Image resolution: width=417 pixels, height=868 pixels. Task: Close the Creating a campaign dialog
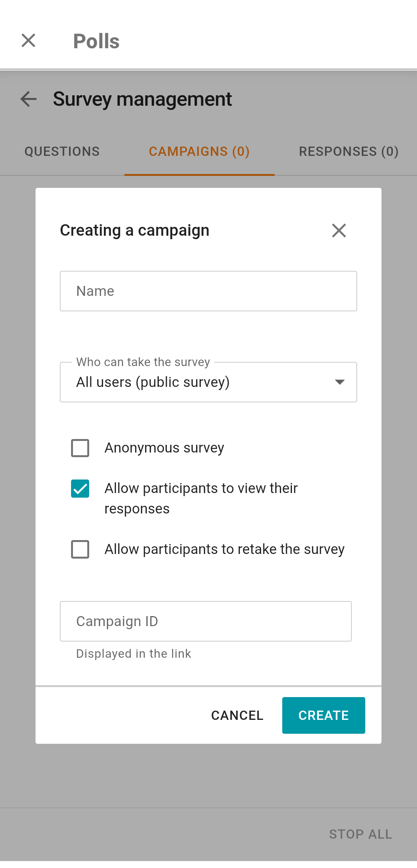click(x=339, y=231)
